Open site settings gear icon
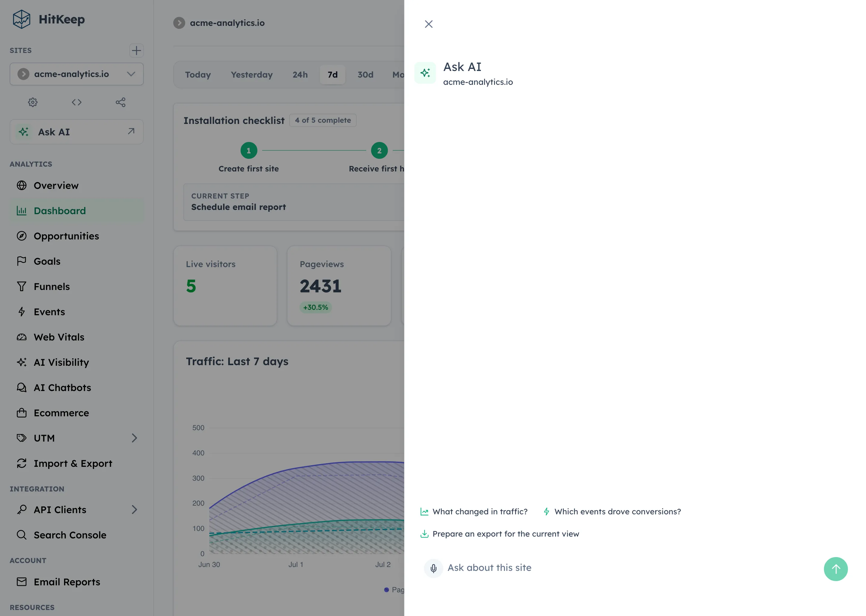Screen dimensions: 866x616 click(32, 102)
